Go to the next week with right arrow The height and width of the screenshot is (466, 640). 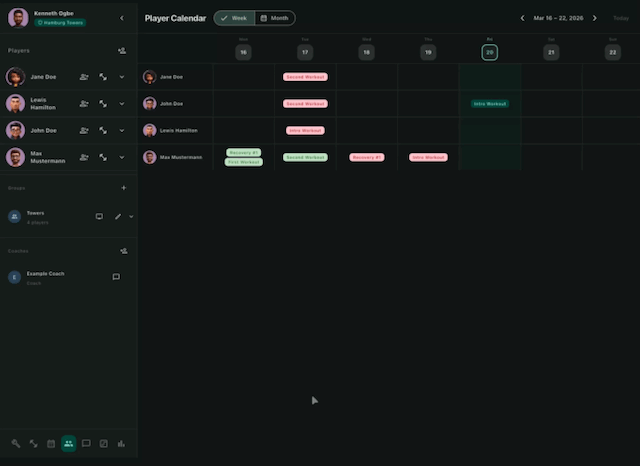595,18
